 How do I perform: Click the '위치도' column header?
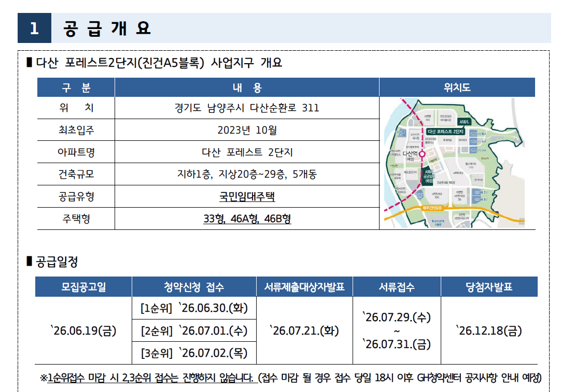click(457, 88)
